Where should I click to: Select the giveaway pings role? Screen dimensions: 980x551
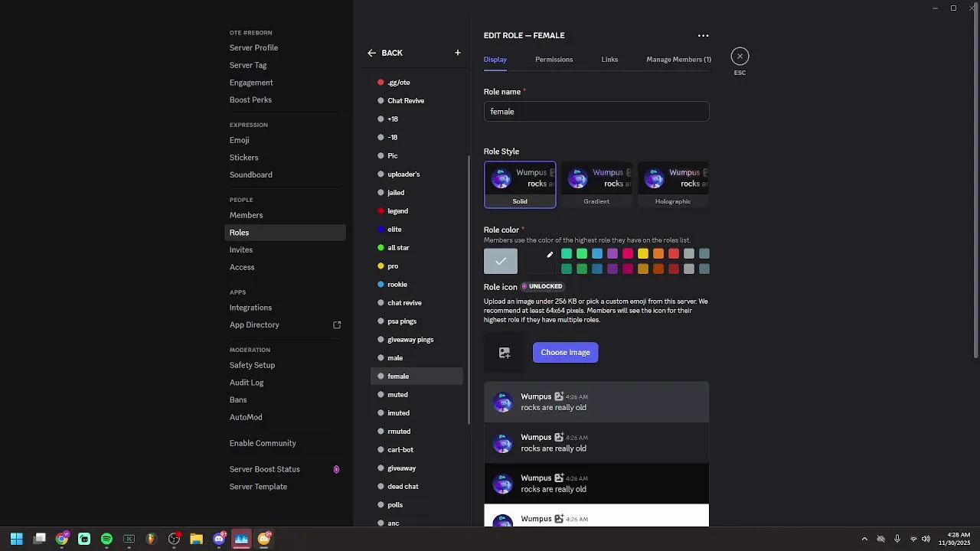point(416,340)
